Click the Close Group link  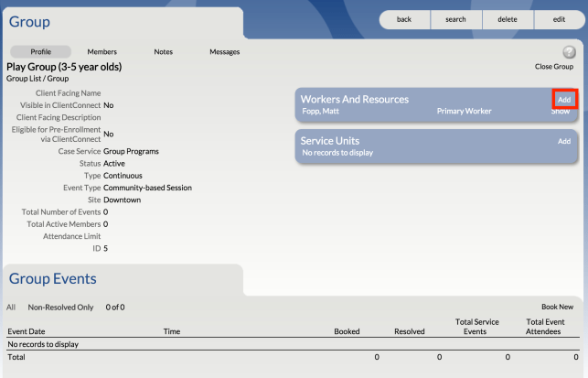click(x=554, y=67)
